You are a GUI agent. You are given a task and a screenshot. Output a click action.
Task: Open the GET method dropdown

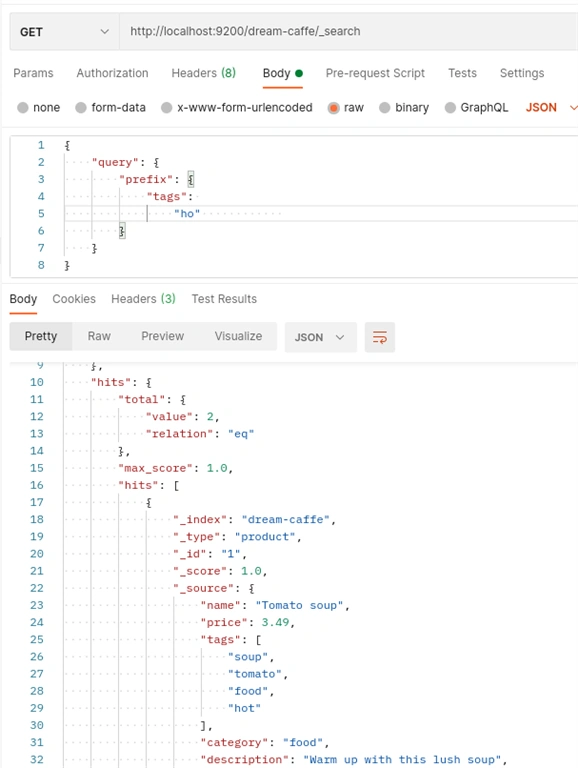(64, 32)
